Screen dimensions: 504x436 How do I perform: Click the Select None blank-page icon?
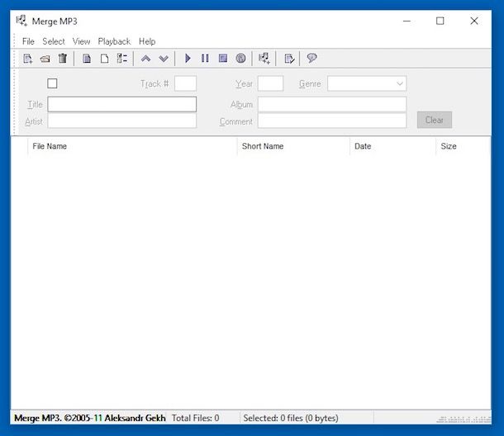pos(104,59)
